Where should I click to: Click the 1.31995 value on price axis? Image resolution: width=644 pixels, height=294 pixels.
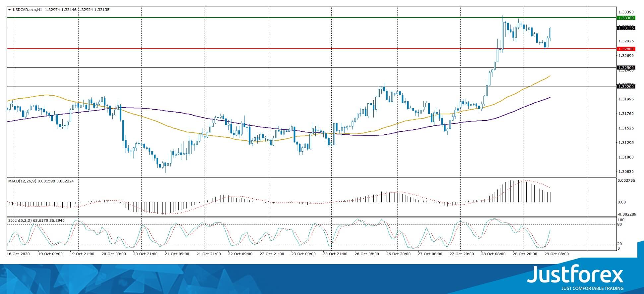coord(626,99)
